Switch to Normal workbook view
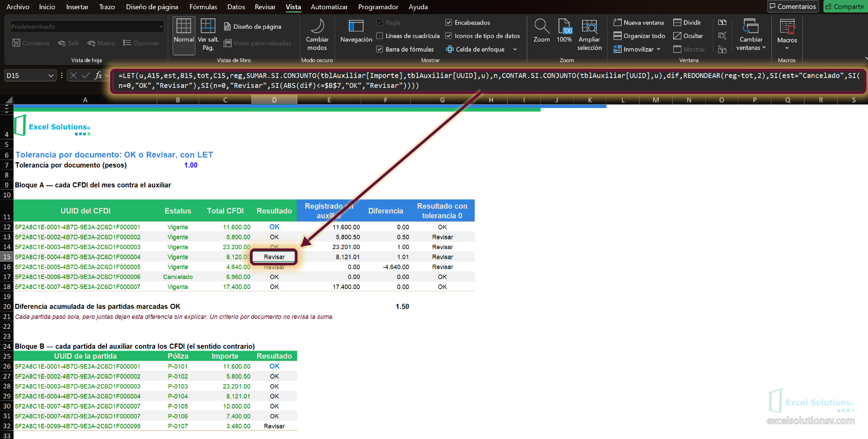 click(184, 35)
